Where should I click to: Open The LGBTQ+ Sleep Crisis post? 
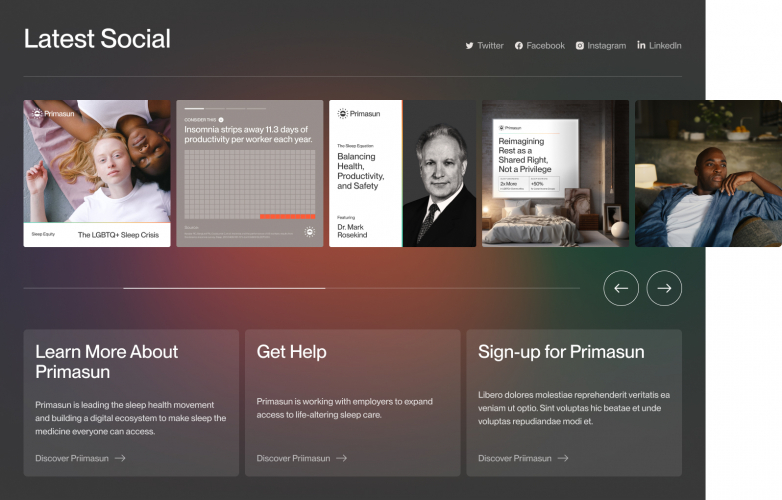(97, 173)
